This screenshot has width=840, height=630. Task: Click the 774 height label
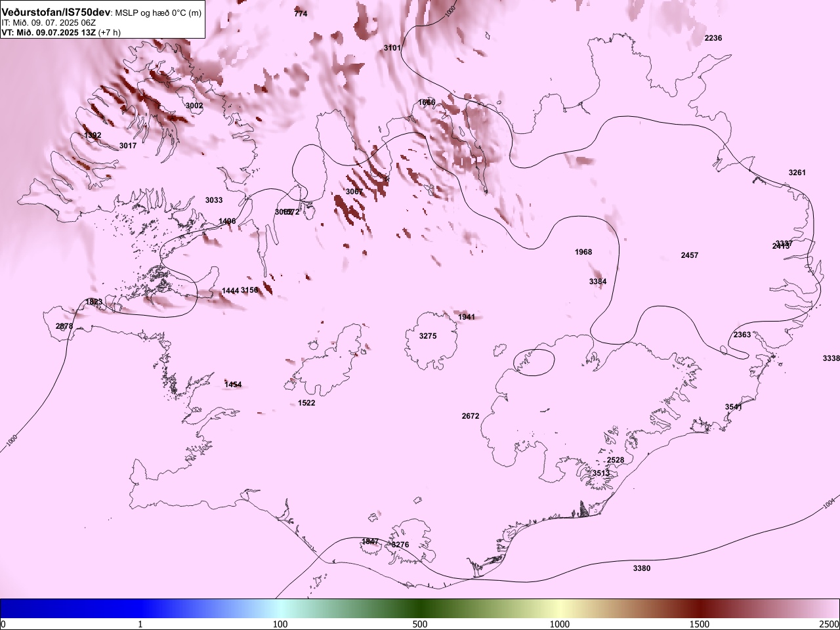click(x=301, y=14)
